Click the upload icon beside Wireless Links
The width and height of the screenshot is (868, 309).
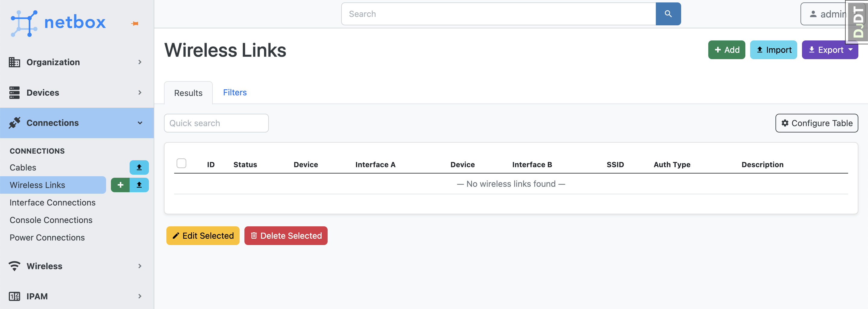tap(139, 185)
